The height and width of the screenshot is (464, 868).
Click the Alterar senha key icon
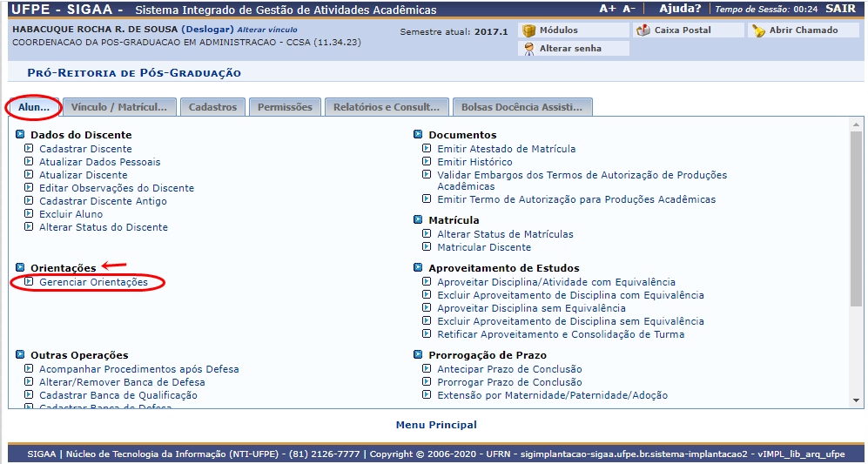point(529,49)
